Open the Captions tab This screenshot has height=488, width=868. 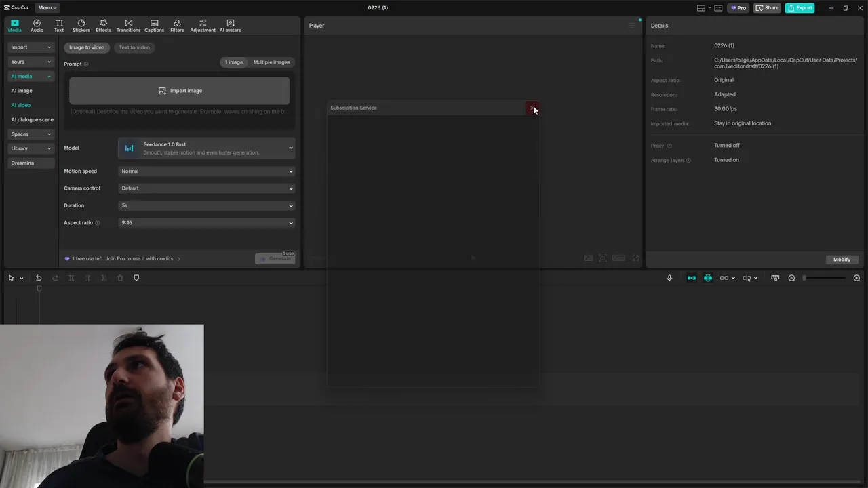[154, 26]
